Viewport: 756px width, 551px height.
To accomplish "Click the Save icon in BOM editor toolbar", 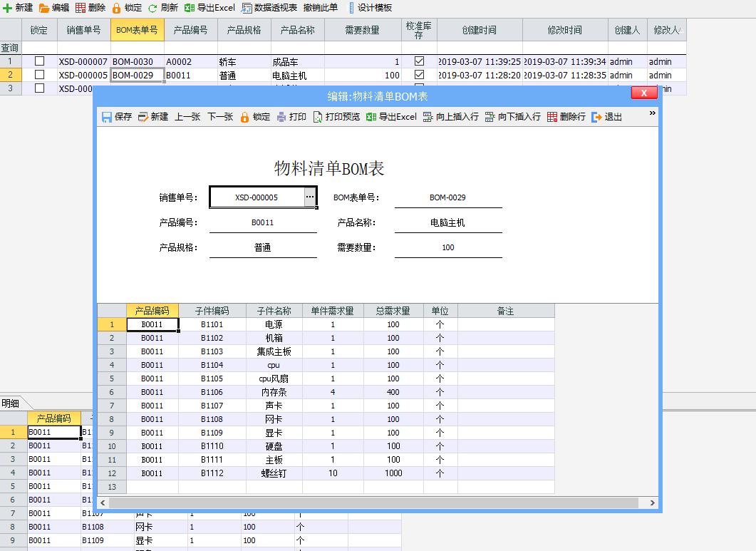I will coord(107,117).
